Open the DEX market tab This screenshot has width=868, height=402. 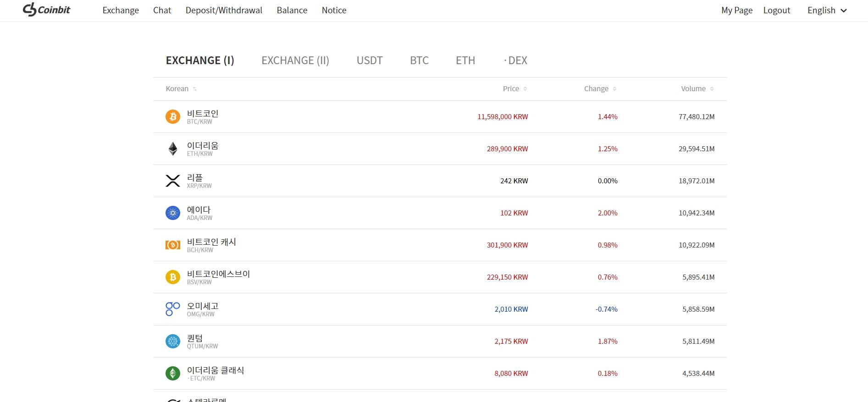click(516, 61)
